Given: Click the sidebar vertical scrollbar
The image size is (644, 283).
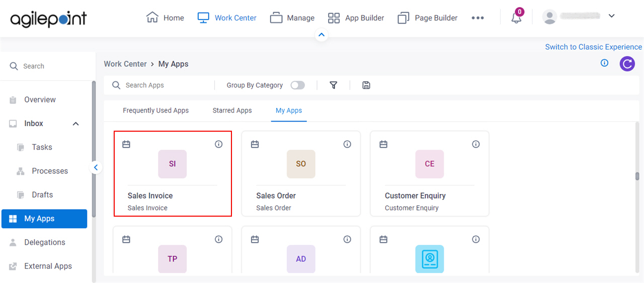Looking at the screenshot, I should (x=94, y=148).
